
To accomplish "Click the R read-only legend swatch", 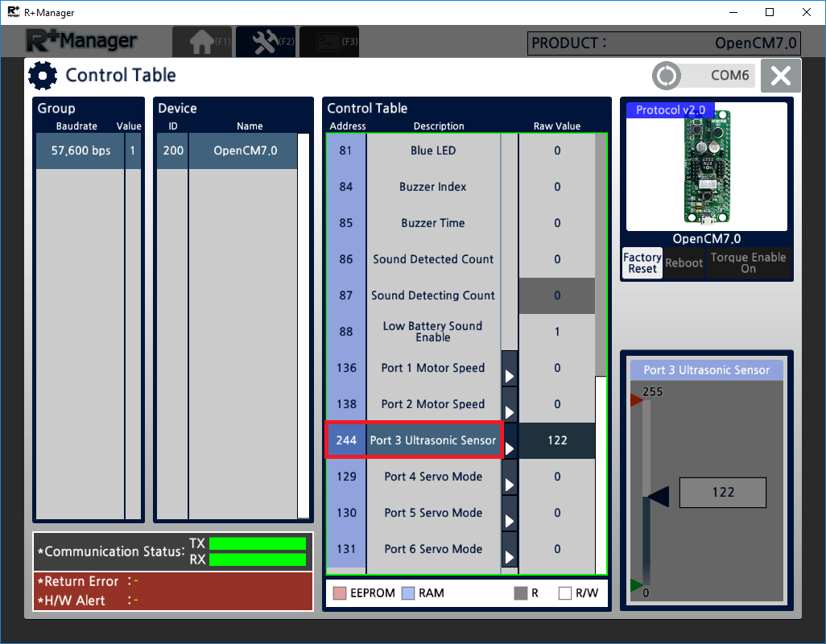I will 520,593.
